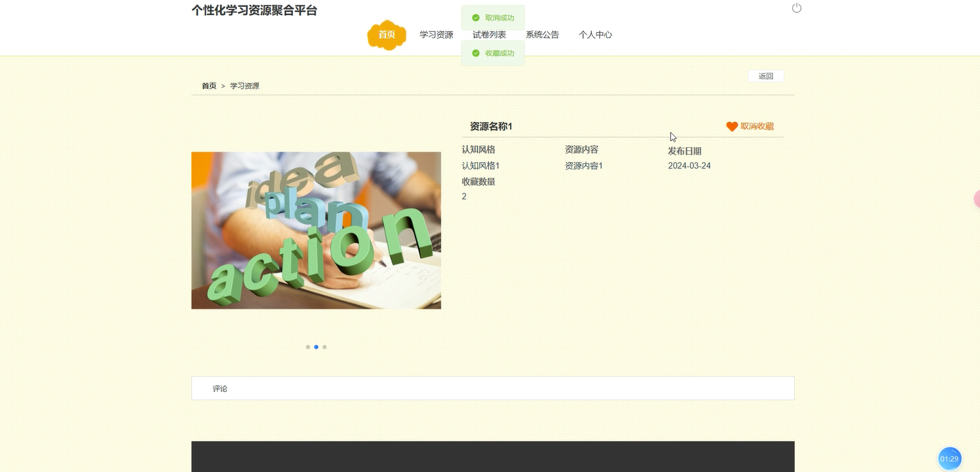Click the power logout icon top right
The width and height of the screenshot is (980, 472).
point(795,7)
